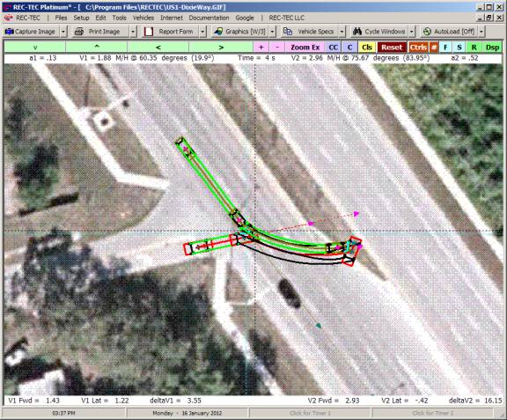Toggle the F display button
The width and height of the screenshot is (507, 420).
coord(445,48)
